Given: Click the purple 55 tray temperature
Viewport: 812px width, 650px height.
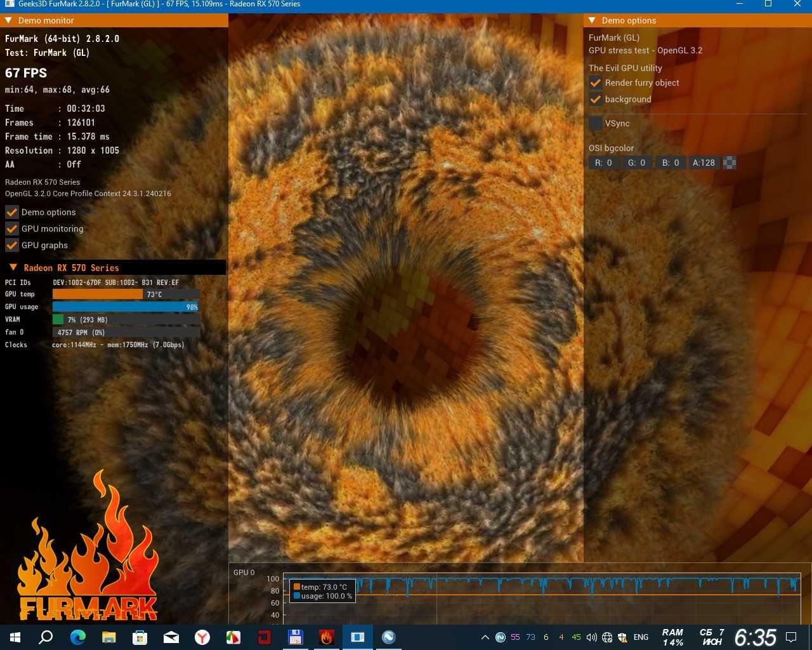Looking at the screenshot, I should 515,637.
